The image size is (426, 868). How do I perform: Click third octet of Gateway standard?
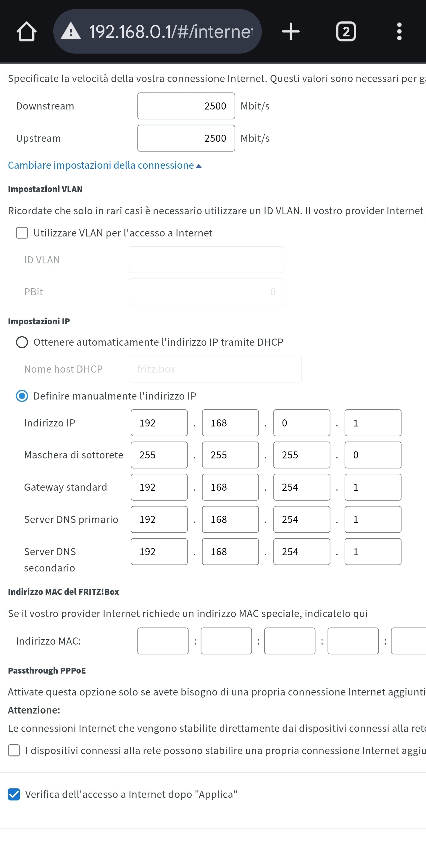(x=301, y=487)
